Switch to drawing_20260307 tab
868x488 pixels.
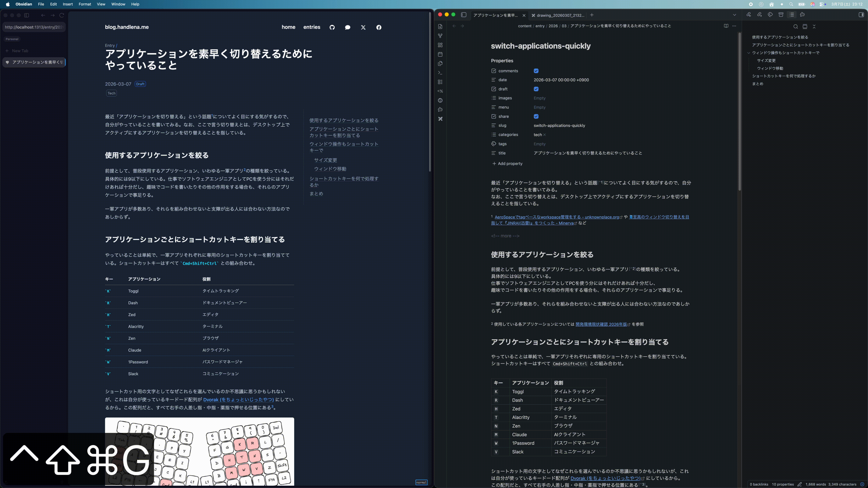(560, 15)
